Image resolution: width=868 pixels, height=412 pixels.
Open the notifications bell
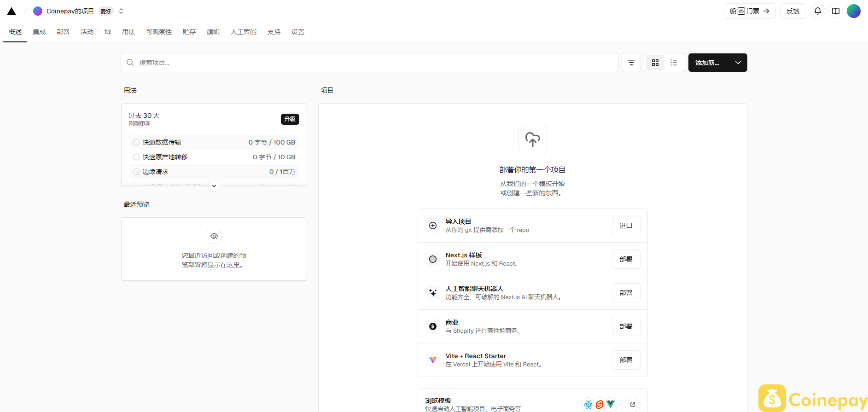pos(818,11)
